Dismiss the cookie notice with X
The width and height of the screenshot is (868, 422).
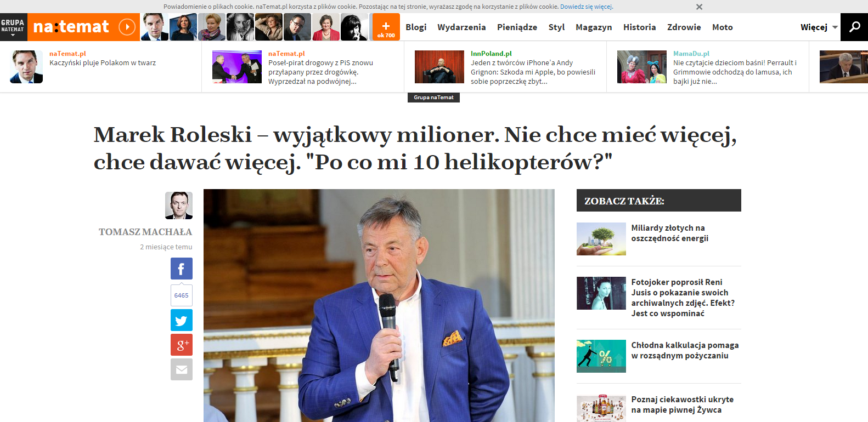pyautogui.click(x=699, y=7)
